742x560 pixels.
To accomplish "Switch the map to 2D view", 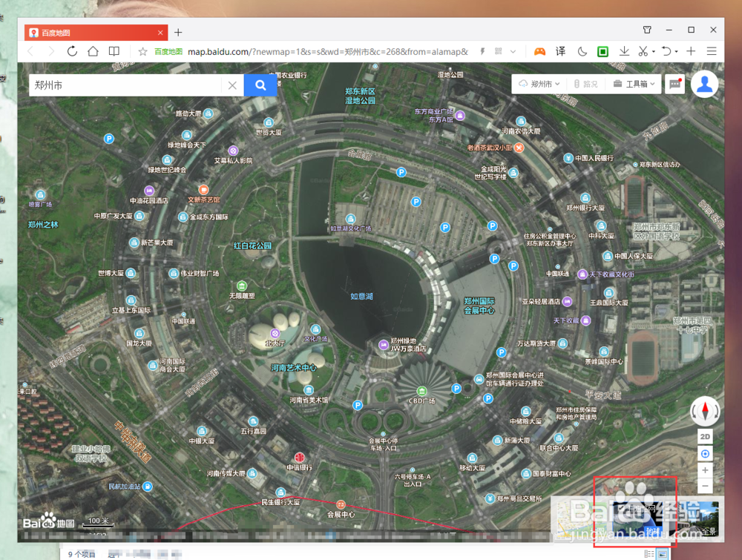I will tap(705, 437).
